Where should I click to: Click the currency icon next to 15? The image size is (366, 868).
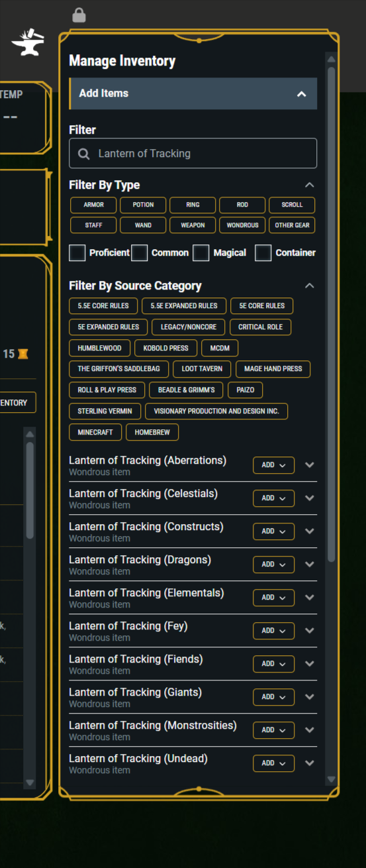click(23, 354)
